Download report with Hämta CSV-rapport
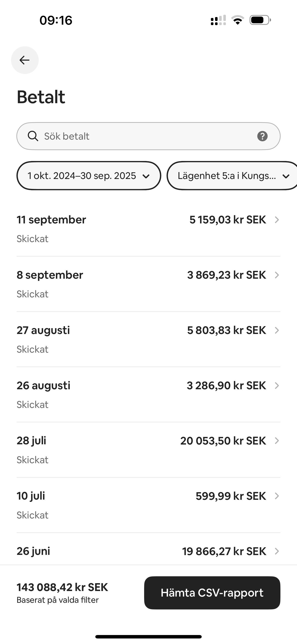297x644 pixels. click(x=212, y=593)
